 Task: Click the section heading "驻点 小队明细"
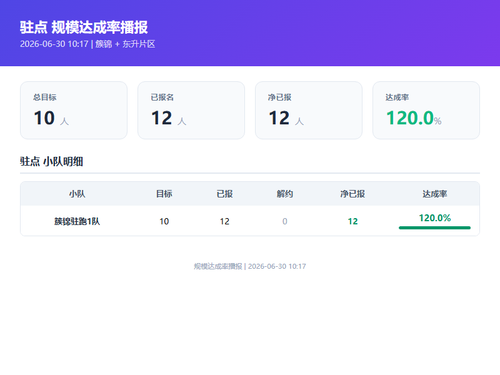point(52,162)
